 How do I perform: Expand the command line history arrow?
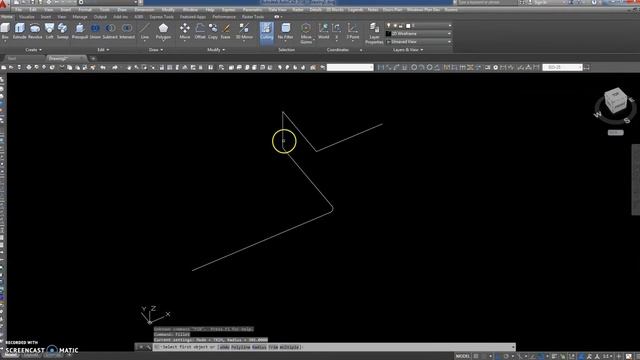coord(513,347)
